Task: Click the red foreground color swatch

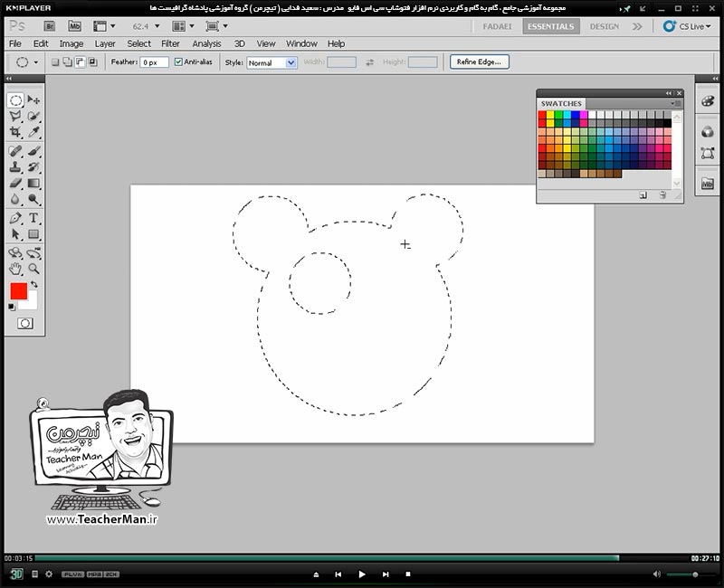Action: (x=19, y=291)
